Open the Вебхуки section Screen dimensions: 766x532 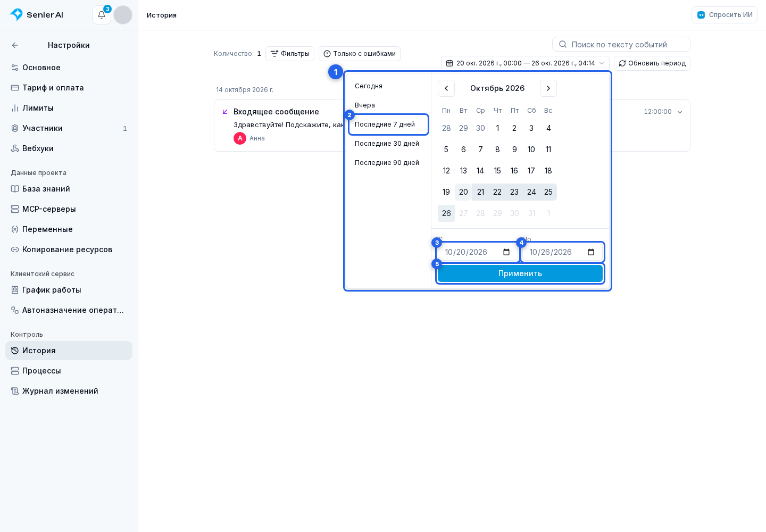tap(69, 148)
